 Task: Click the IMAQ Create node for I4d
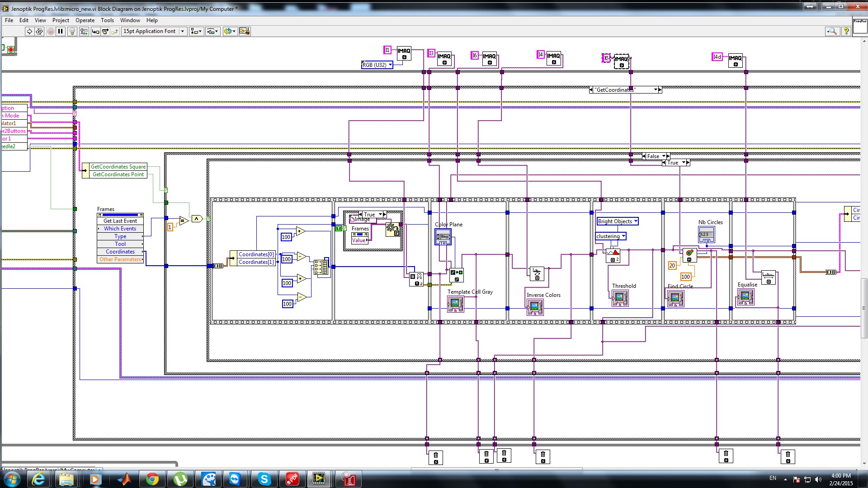point(735,61)
